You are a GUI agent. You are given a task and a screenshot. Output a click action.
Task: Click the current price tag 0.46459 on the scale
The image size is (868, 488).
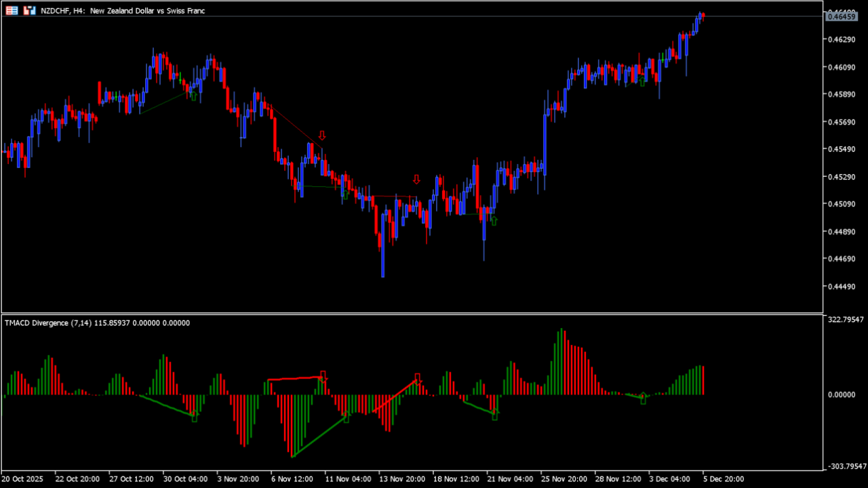[x=841, y=17]
